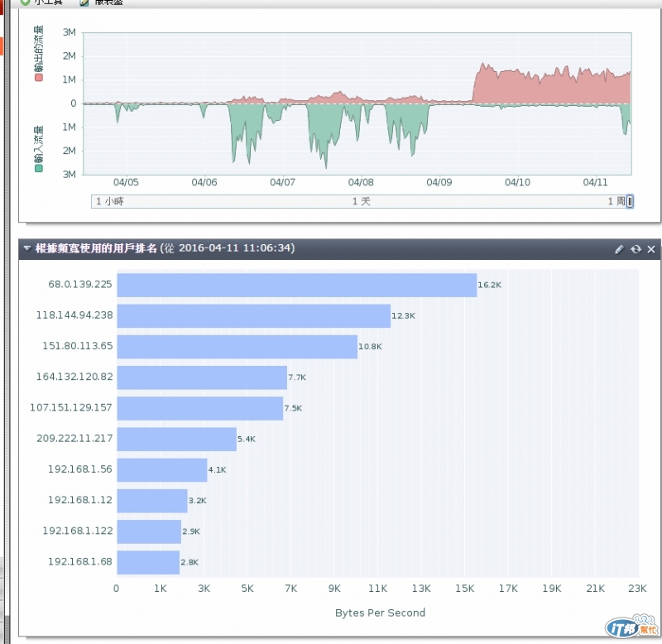Click the pencil edit icon on bandwidth widget
Viewport: 662px width, 644px height.
pos(619,249)
